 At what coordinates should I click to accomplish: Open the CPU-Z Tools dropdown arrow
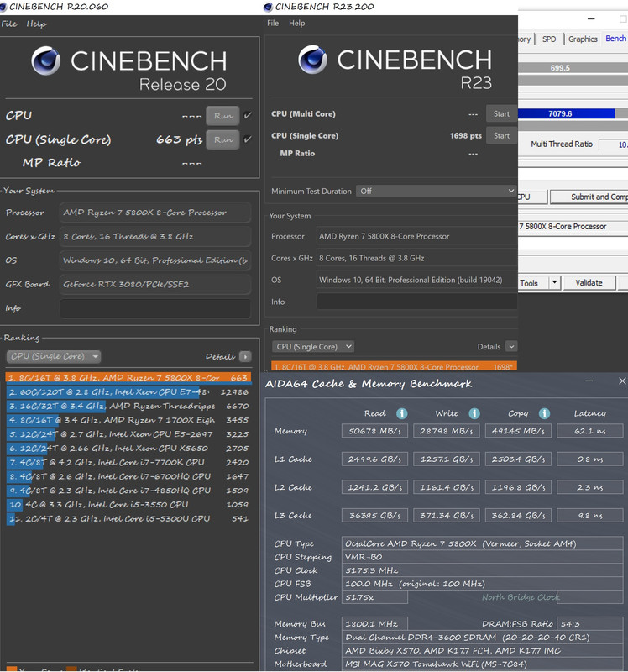click(x=555, y=282)
